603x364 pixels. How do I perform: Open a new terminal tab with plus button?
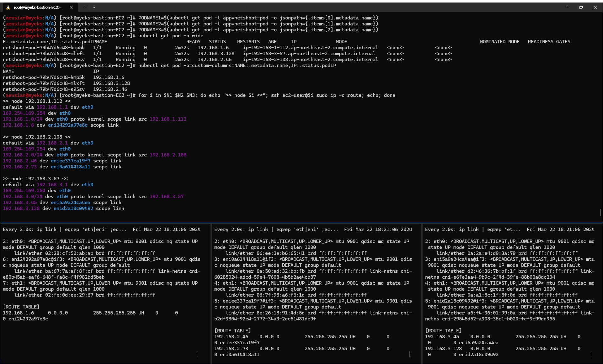point(85,7)
